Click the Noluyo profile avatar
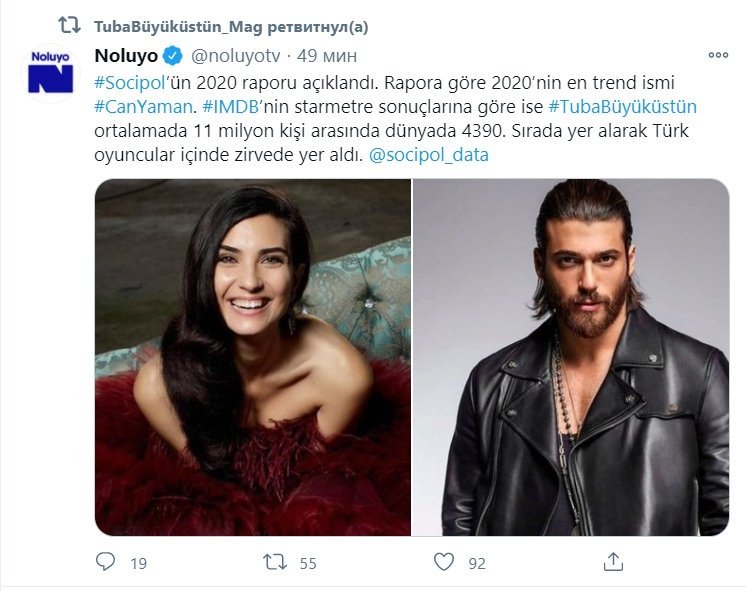Screen dimensions: 746x591 point(50,72)
